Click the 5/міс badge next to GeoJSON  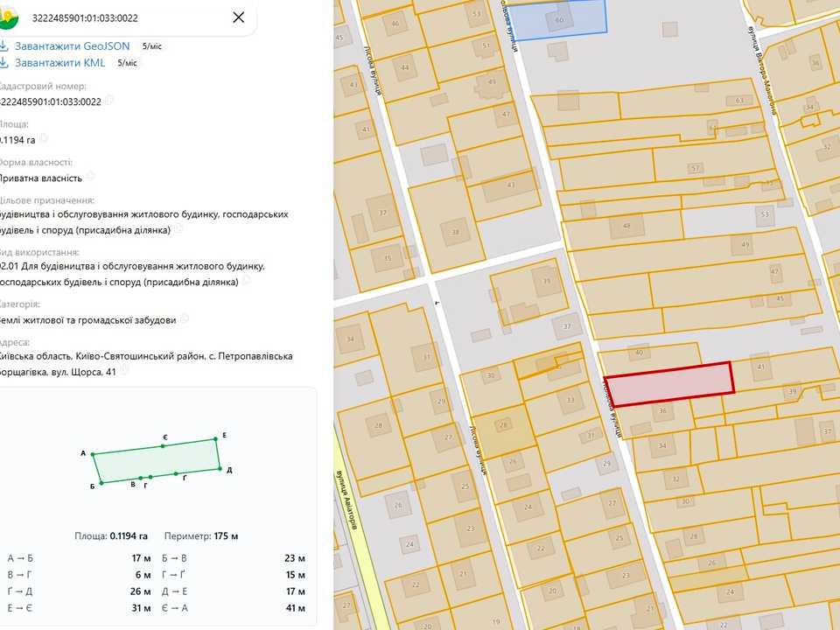(151, 46)
